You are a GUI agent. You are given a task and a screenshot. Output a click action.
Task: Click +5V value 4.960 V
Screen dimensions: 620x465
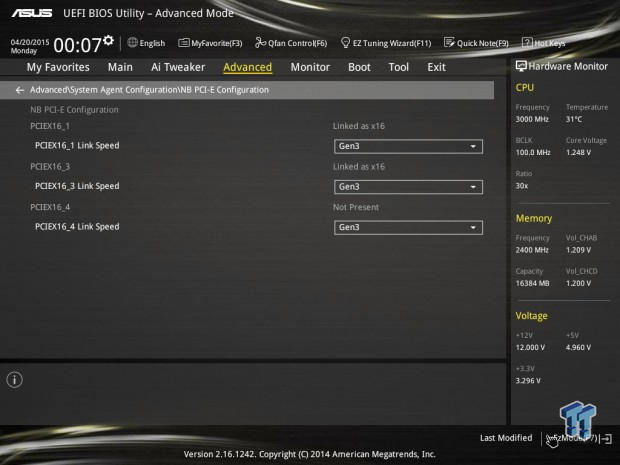point(578,347)
